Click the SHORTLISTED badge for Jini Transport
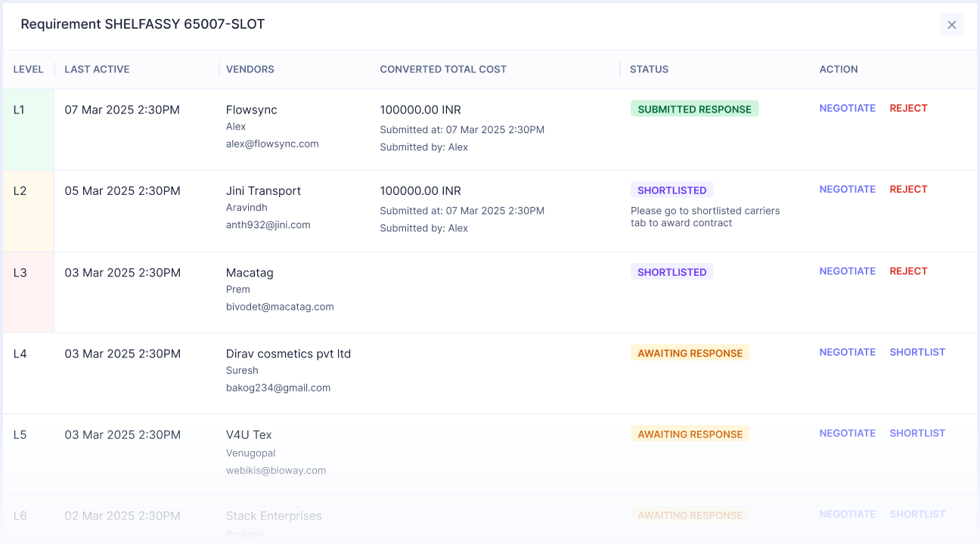 pyautogui.click(x=671, y=190)
